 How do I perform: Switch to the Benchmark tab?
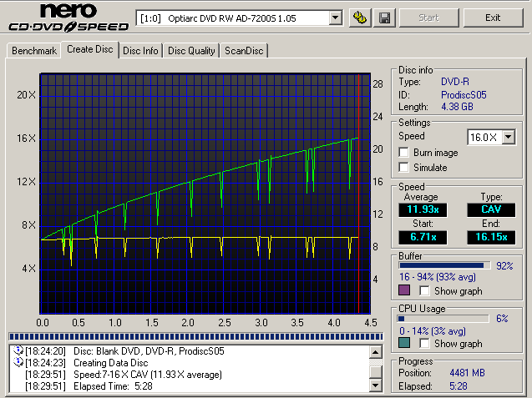pos(34,51)
